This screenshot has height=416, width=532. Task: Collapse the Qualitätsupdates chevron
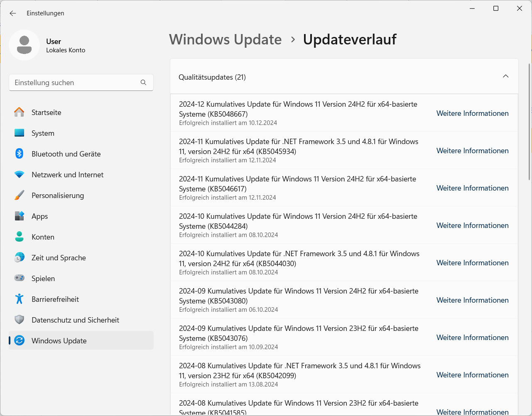tap(505, 76)
